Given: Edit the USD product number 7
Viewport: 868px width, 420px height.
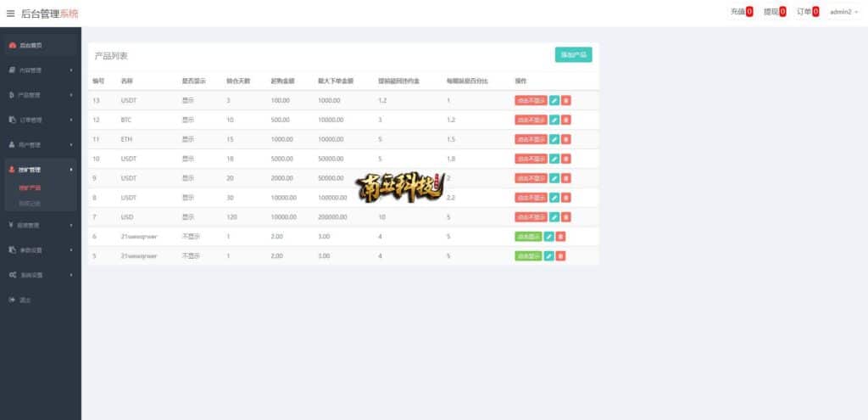Looking at the screenshot, I should [x=554, y=216].
